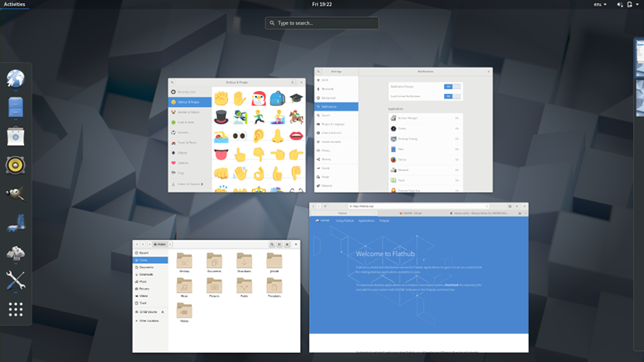Viewport: 644px width, 362px height.
Task: Click the Type to search field
Action: [x=321, y=23]
